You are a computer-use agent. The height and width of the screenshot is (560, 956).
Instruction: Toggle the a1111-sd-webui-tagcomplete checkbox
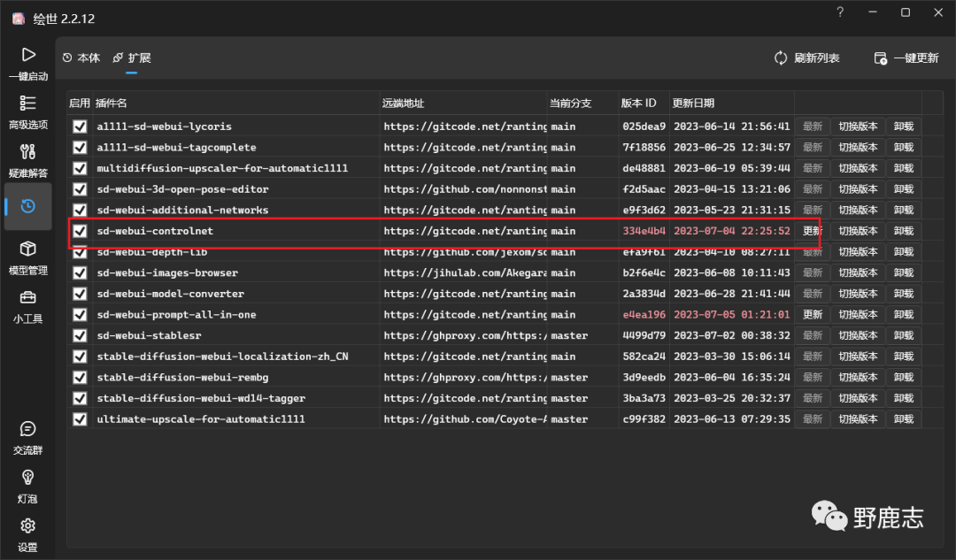tap(80, 148)
